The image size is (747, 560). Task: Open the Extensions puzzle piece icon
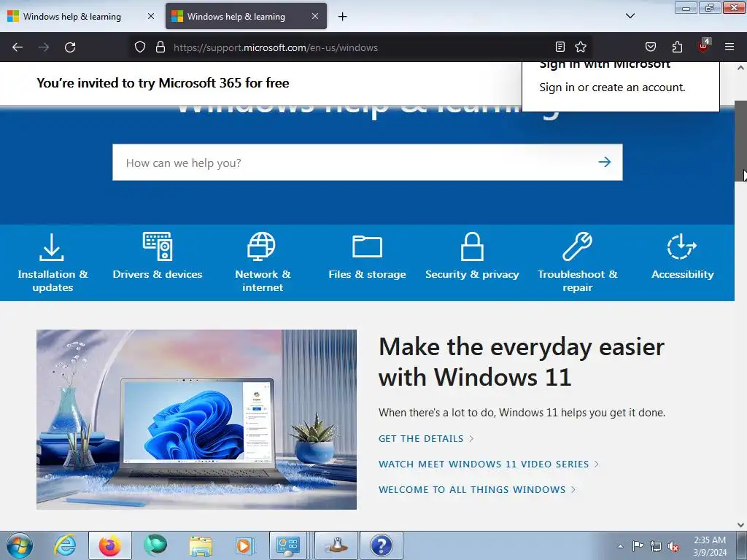pyautogui.click(x=677, y=47)
